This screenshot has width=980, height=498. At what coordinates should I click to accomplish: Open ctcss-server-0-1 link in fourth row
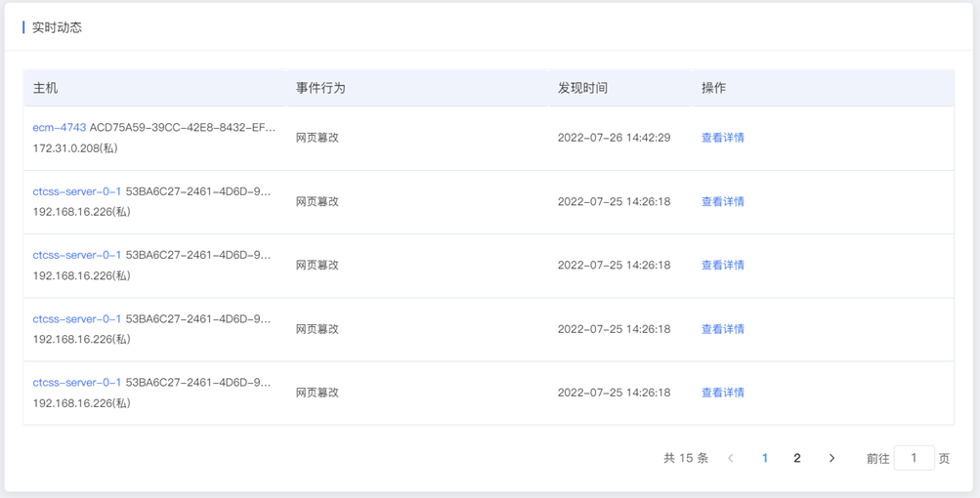77,318
